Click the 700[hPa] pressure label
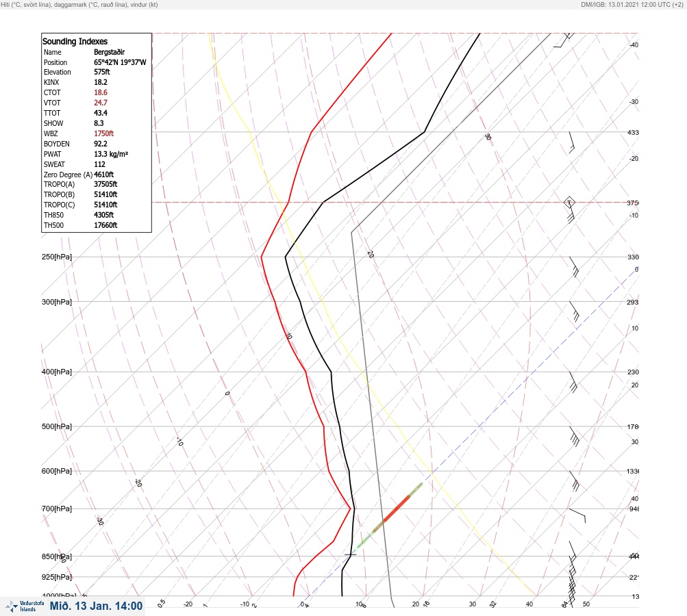 click(57, 509)
